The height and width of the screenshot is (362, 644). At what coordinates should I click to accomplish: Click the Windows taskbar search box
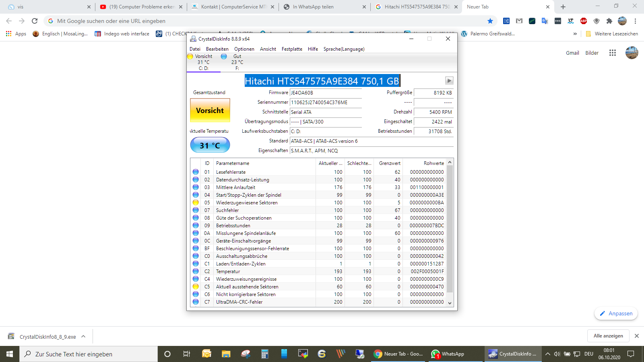pos(89,354)
